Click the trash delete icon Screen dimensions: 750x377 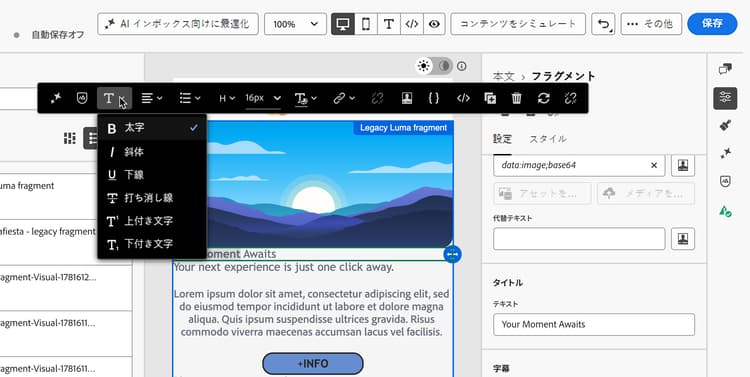516,98
